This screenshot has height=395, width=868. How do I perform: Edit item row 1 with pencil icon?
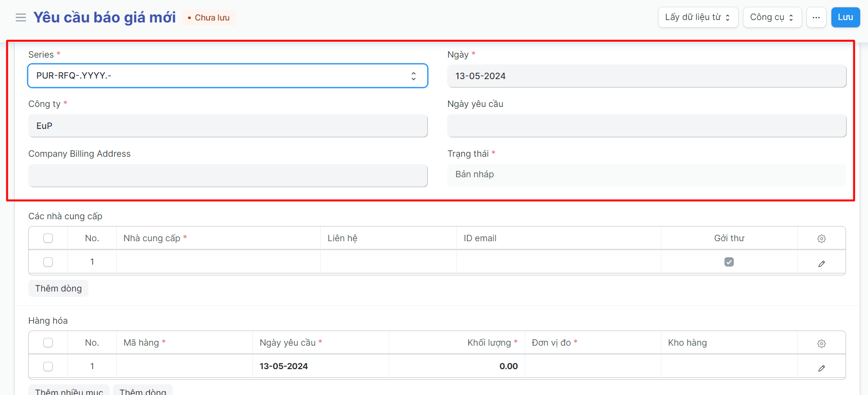pyautogui.click(x=821, y=368)
